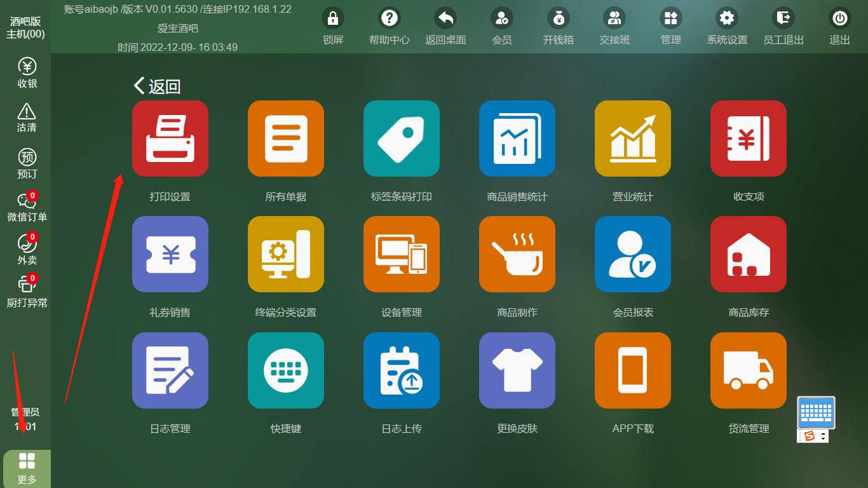
Task: Open APP下载 phone icon
Action: (x=633, y=370)
